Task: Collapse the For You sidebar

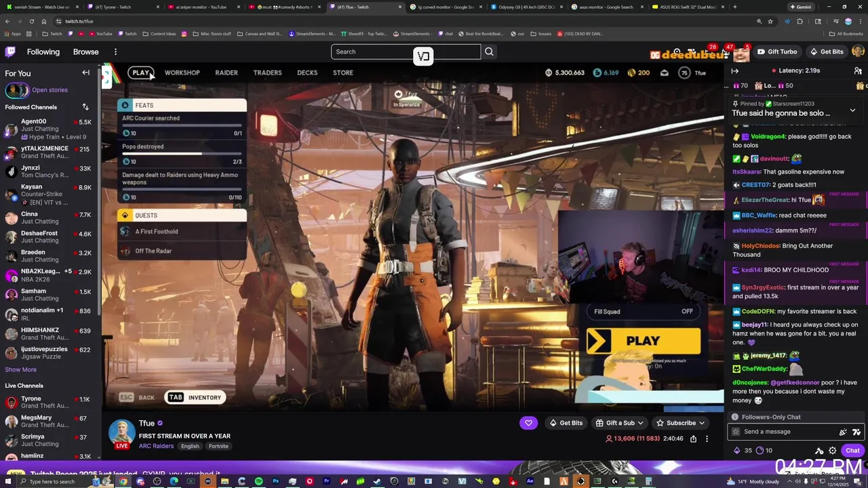Action: click(x=86, y=73)
